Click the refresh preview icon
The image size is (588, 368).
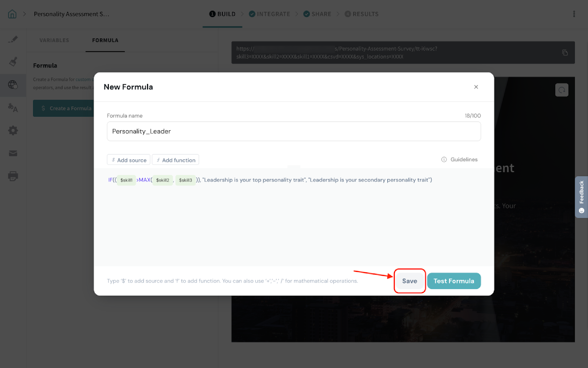pyautogui.click(x=562, y=90)
